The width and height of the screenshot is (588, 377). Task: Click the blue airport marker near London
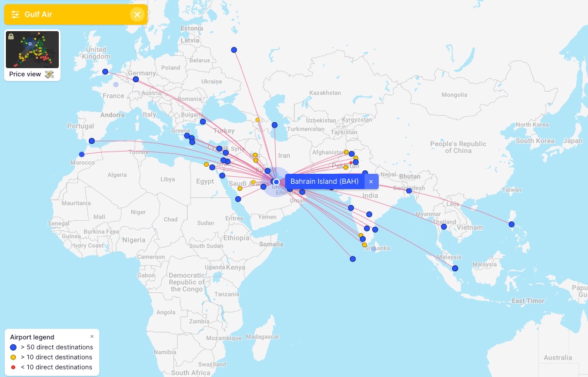(105, 71)
